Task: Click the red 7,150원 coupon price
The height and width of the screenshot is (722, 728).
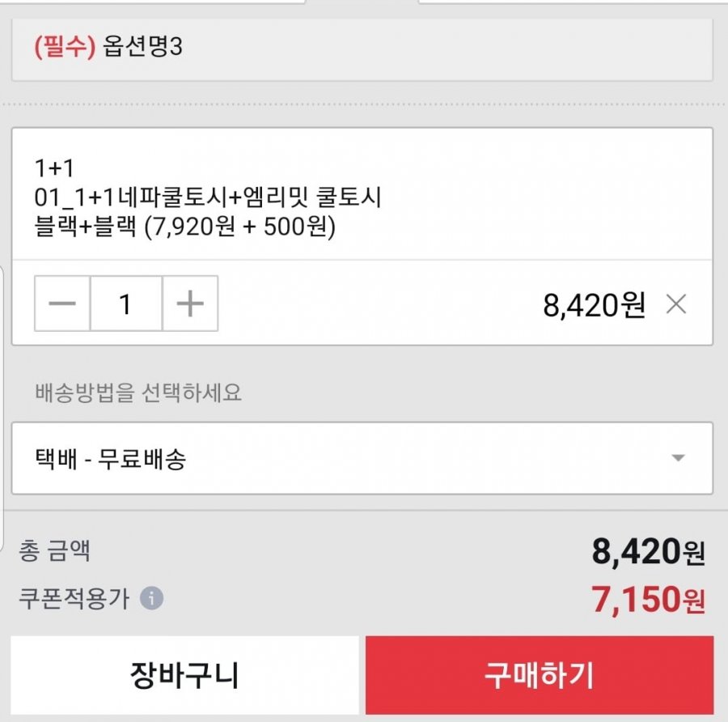Action: 648,599
